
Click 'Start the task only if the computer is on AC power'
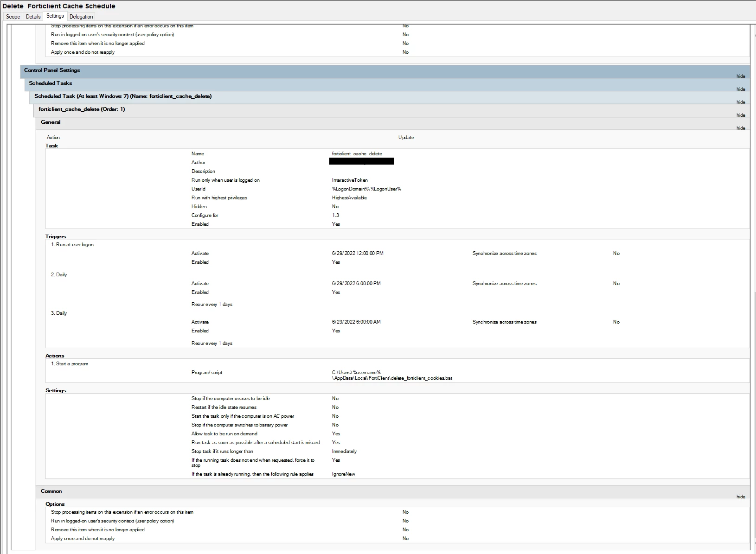pos(243,416)
